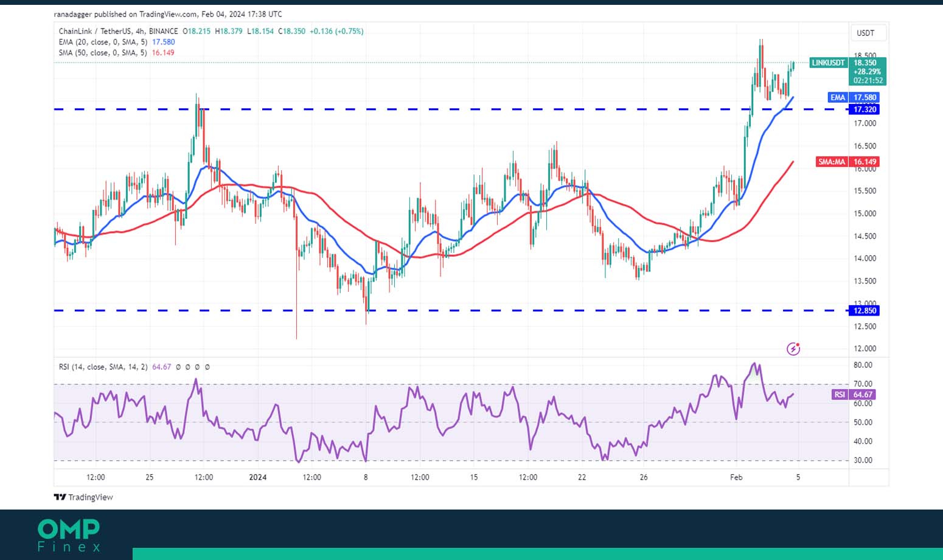
Task: Click the 18.350 current price tag
Action: [865, 63]
